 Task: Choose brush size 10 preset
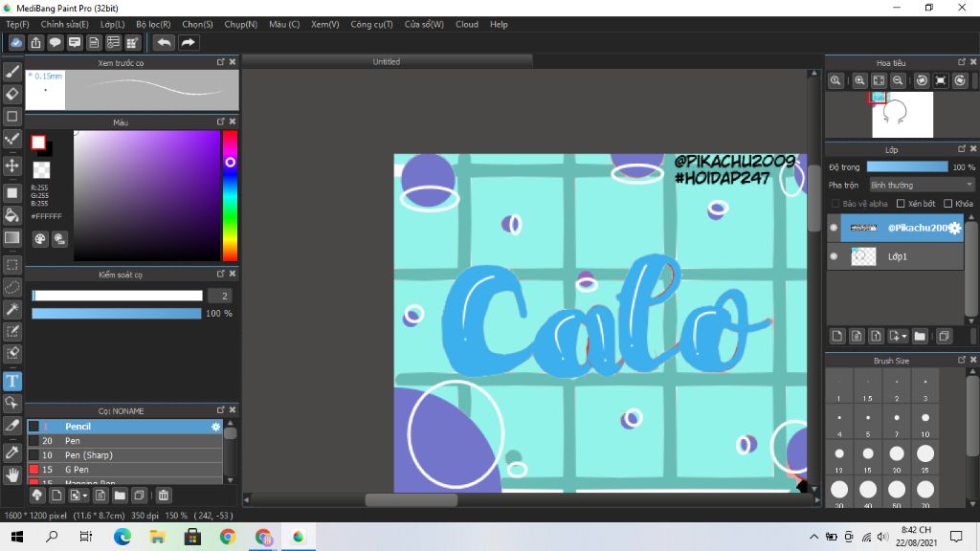[x=925, y=422]
